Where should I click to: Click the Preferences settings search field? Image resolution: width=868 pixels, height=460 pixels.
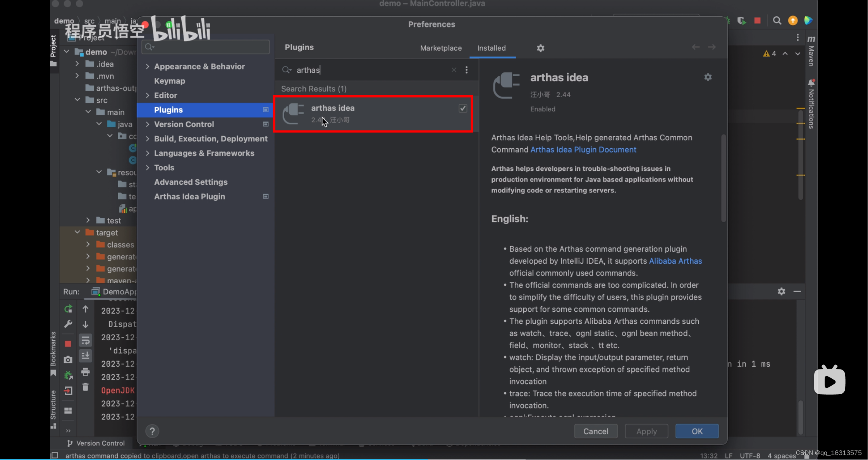tap(206, 47)
